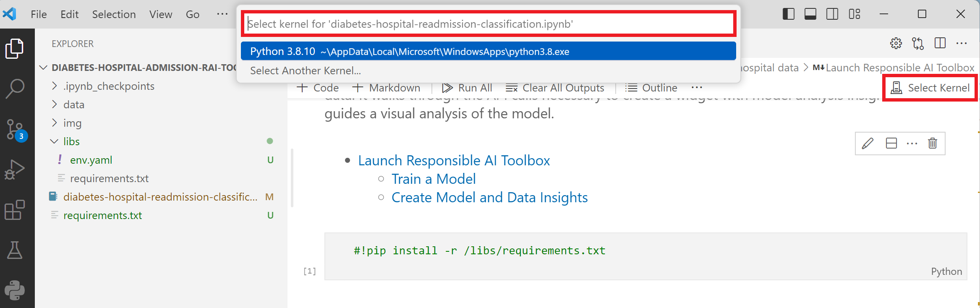Delete the cell with trash icon
This screenshot has width=980, height=308.
[933, 144]
